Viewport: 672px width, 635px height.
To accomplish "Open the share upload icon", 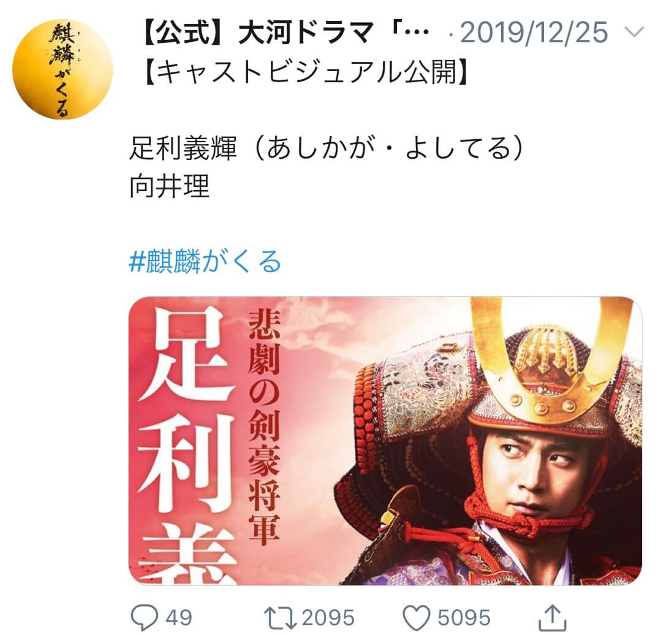I will click(553, 617).
